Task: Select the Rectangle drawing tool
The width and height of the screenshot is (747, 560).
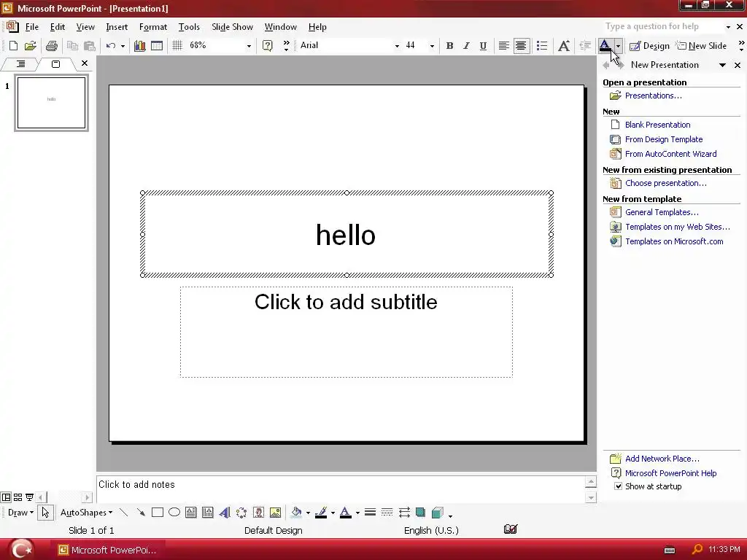Action: pyautogui.click(x=158, y=513)
